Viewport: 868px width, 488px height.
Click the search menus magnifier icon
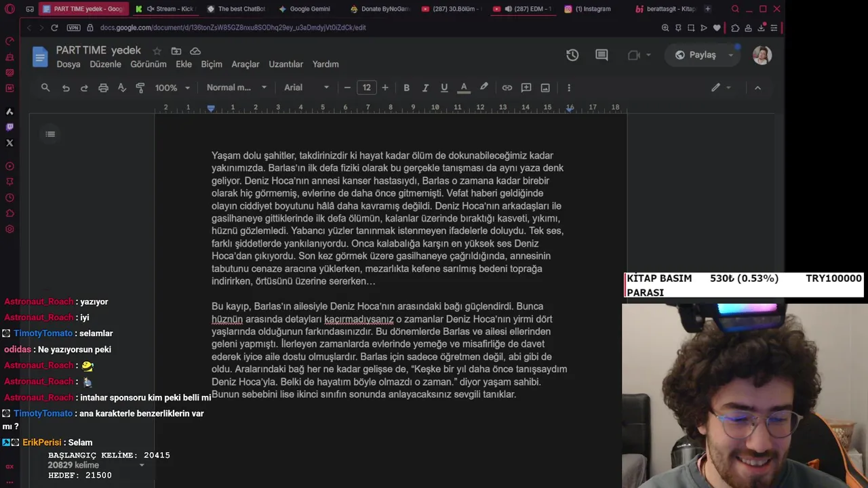click(45, 87)
